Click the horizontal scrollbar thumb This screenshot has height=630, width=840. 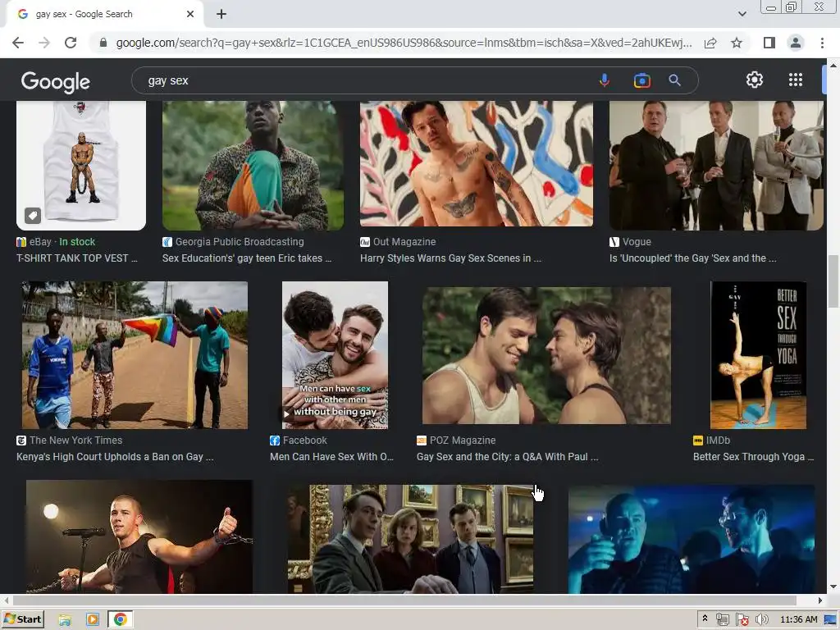404,600
